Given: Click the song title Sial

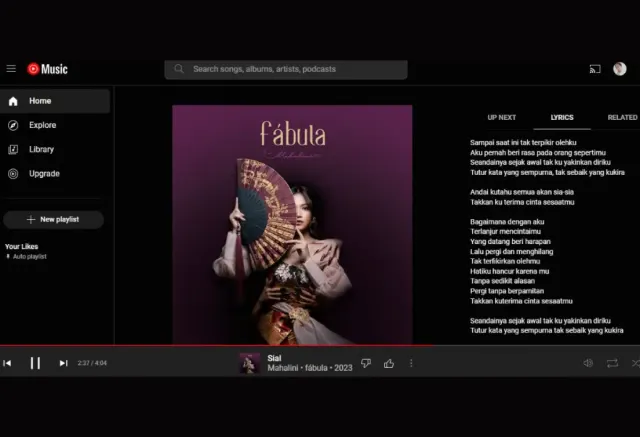Looking at the screenshot, I should click(x=274, y=358).
